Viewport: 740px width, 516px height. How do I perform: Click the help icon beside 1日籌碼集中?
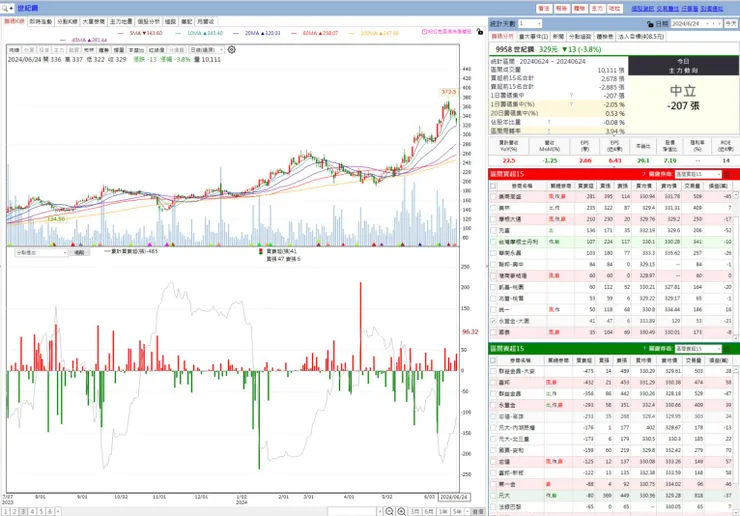pos(571,95)
